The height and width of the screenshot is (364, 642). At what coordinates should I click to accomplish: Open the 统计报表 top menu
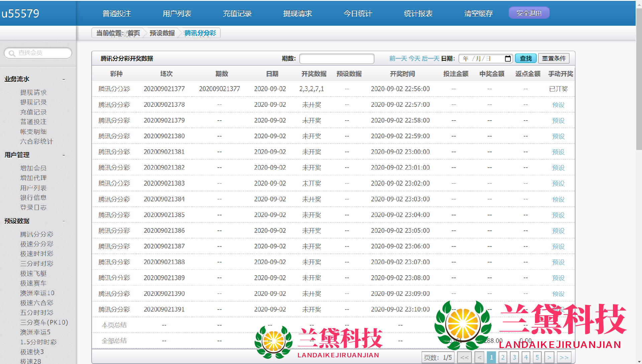(x=418, y=14)
